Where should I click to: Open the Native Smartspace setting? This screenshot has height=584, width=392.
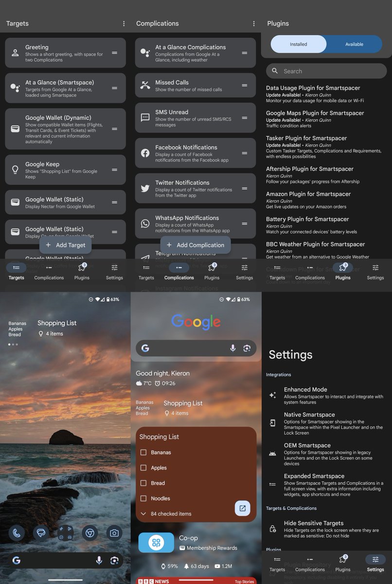click(327, 423)
